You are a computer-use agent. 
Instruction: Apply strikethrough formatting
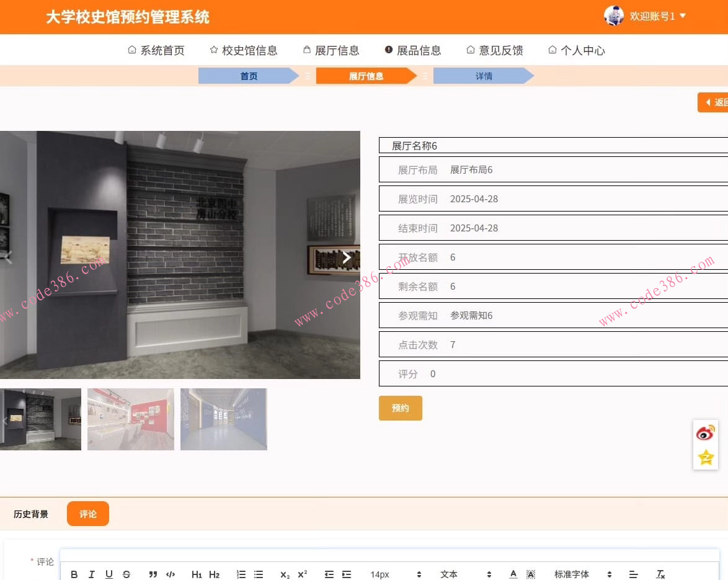[126, 574]
